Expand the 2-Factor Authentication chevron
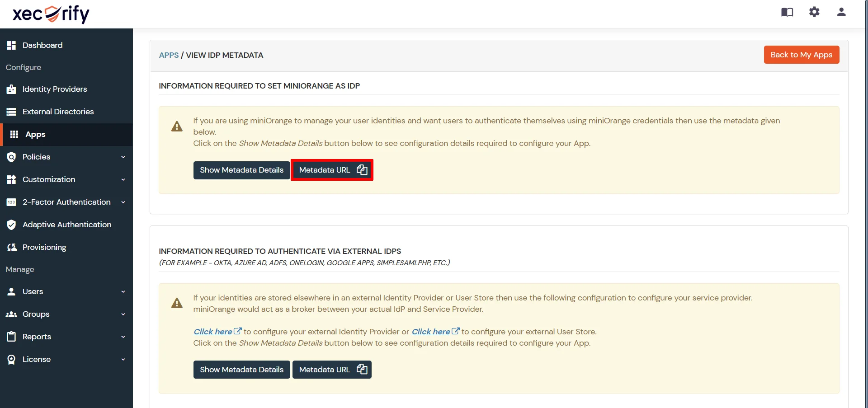The height and width of the screenshot is (408, 868). 123,202
